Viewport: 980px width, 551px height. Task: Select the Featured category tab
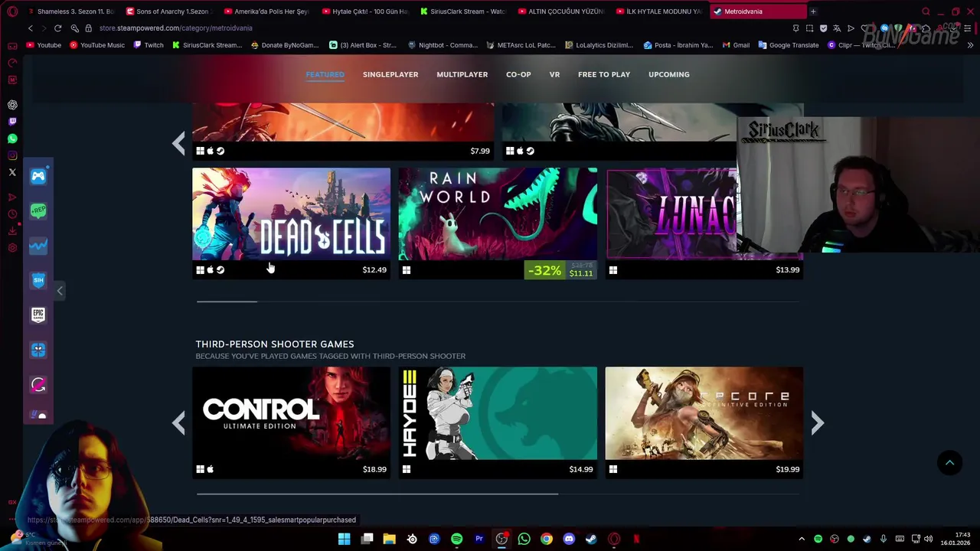tap(325, 74)
